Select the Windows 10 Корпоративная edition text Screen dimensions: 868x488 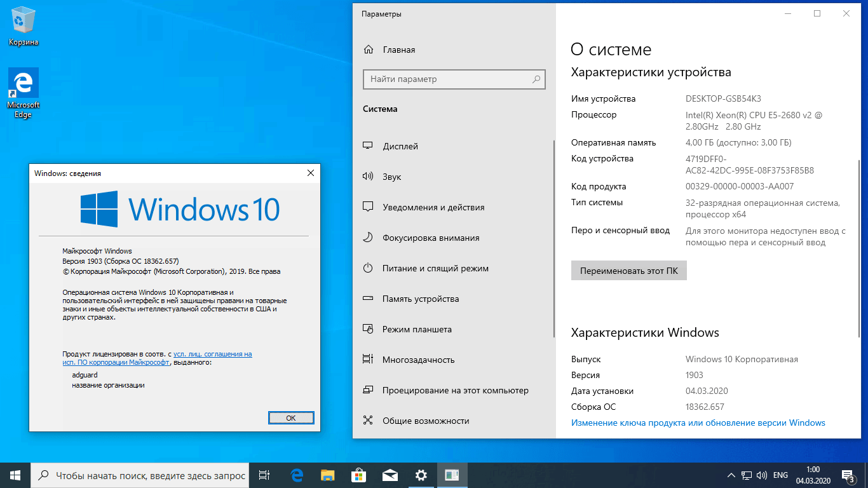[x=742, y=359]
